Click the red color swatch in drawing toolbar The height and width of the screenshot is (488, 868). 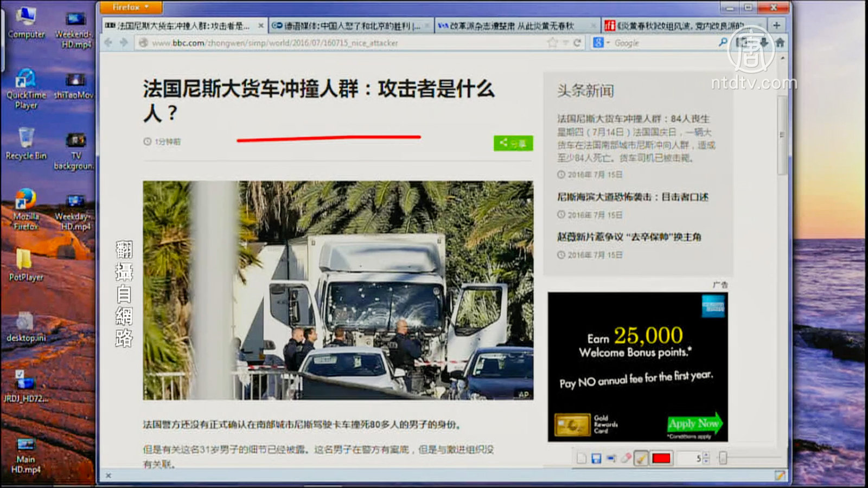click(x=661, y=459)
